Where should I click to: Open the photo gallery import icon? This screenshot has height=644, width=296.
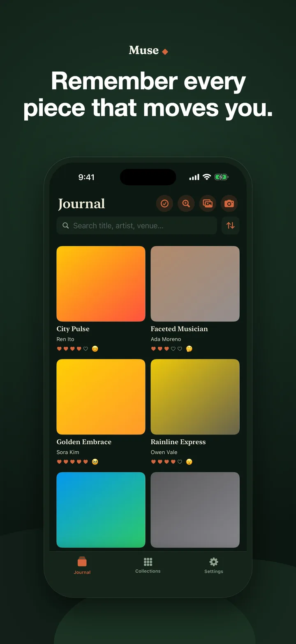[208, 203]
